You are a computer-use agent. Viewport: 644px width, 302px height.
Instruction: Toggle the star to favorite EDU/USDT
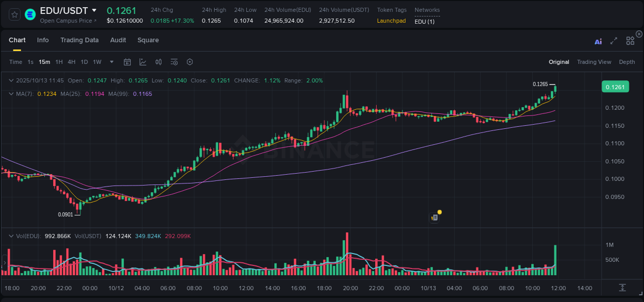[14, 14]
